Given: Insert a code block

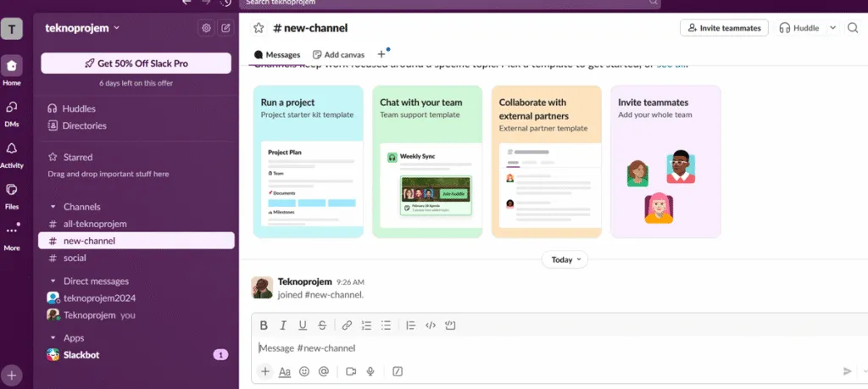Looking at the screenshot, I should tap(450, 325).
